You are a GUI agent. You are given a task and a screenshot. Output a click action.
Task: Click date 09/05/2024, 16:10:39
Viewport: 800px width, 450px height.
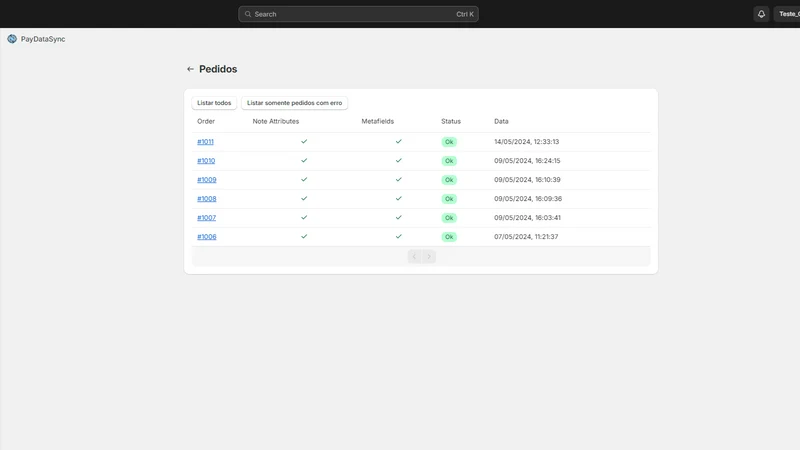(527, 180)
